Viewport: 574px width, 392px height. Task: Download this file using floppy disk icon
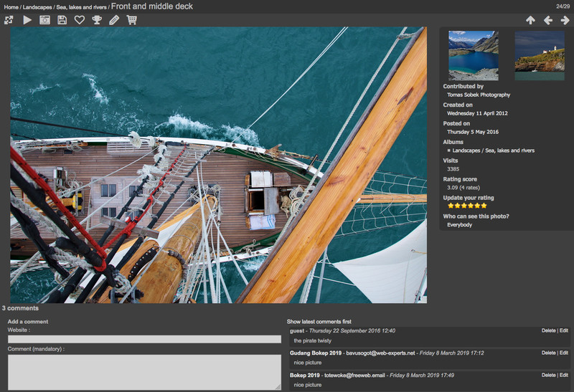pyautogui.click(x=62, y=20)
